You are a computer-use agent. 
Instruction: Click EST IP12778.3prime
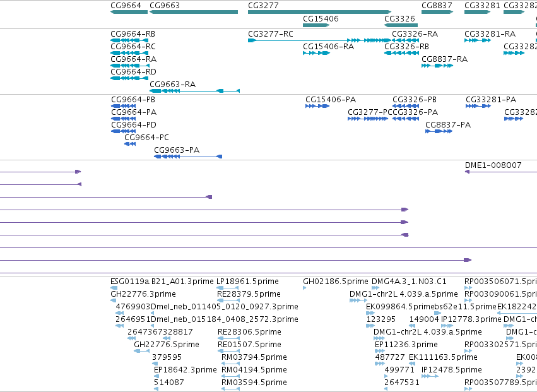click(x=471, y=319)
